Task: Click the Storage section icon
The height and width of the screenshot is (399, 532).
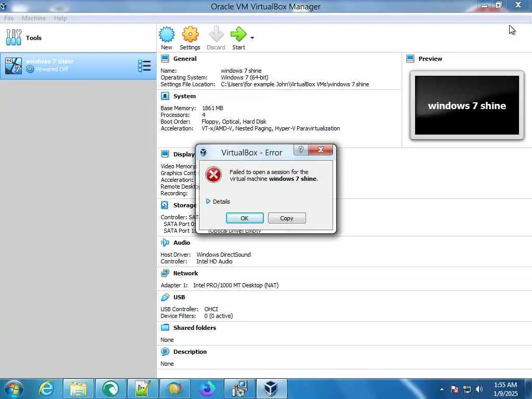Action: point(165,205)
